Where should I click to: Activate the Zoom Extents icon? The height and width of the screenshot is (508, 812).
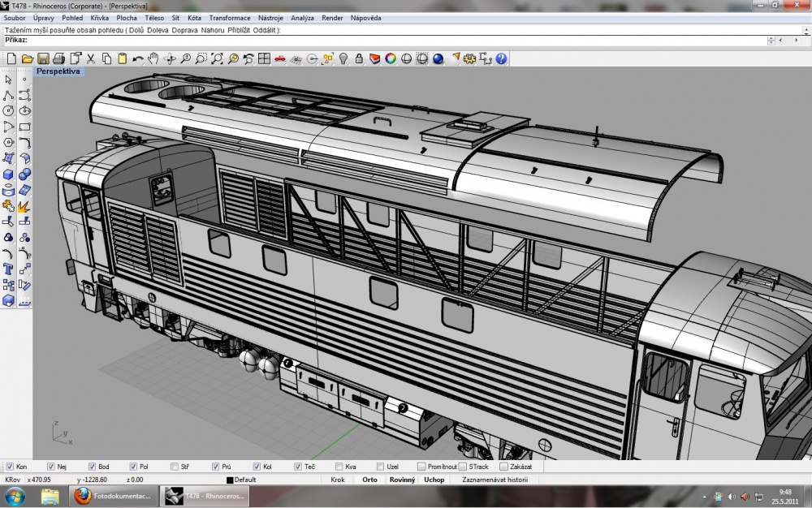point(217,59)
